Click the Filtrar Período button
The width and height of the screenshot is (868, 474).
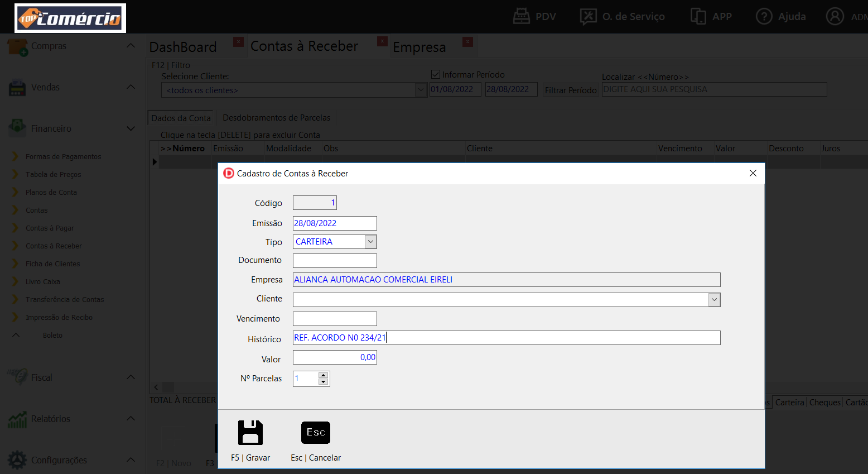571,90
